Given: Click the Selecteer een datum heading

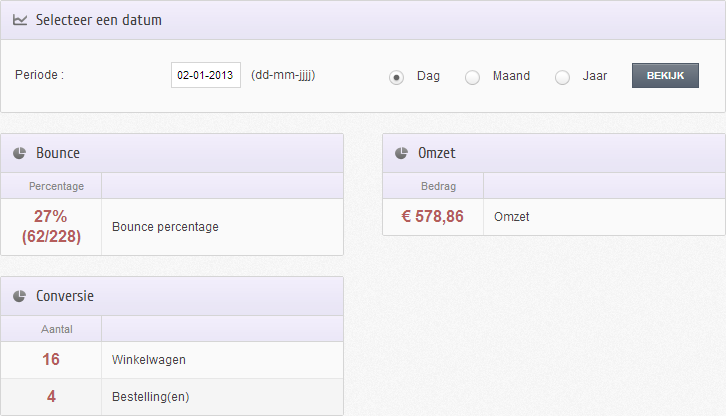Looking at the screenshot, I should pyautogui.click(x=99, y=20).
